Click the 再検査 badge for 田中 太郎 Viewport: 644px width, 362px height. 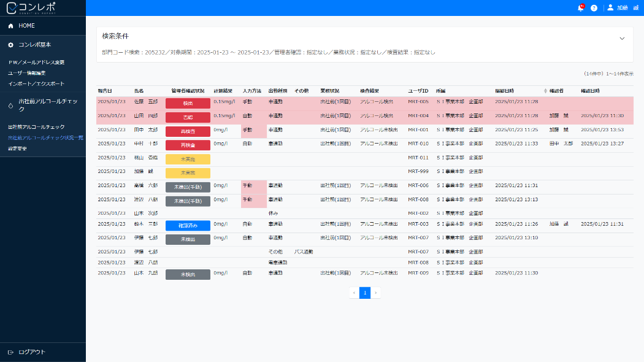point(188,131)
